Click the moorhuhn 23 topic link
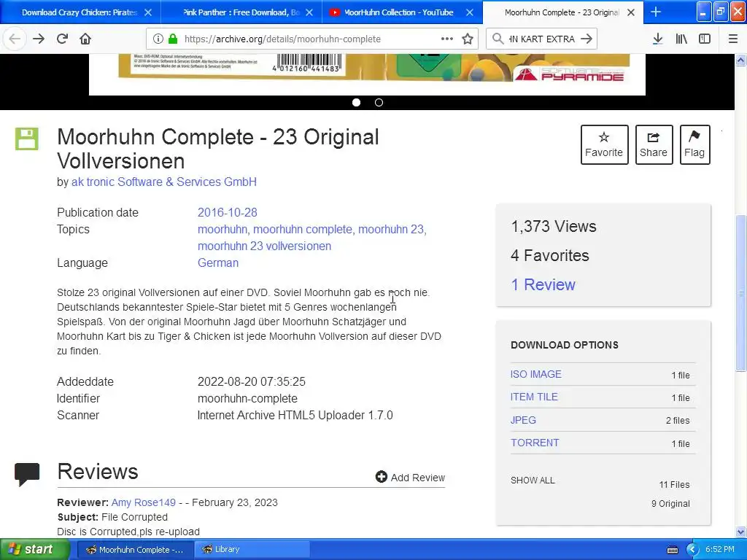Viewport: 747px width, 560px height. click(x=391, y=230)
